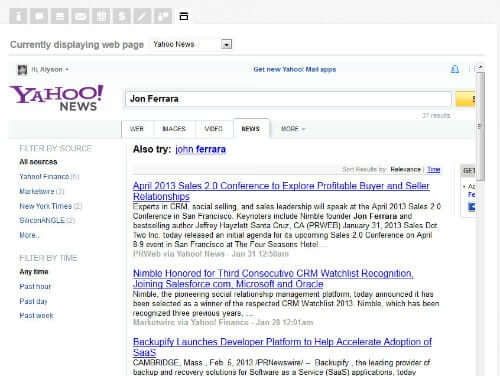Open the Hi, Alyson account menu
Screen dimensions: 500x376
[x=50, y=69]
